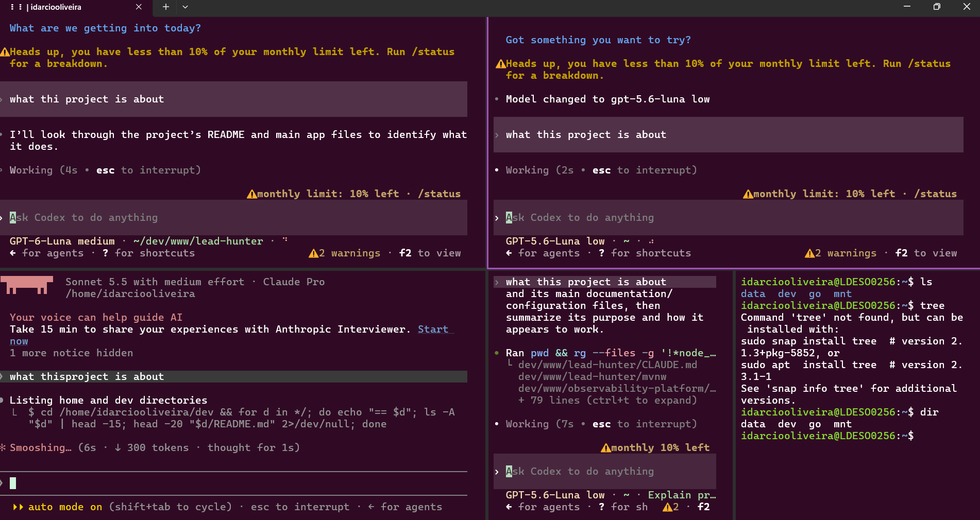Click warning icon beside '2 warnings' in top-left pane

[313, 253]
